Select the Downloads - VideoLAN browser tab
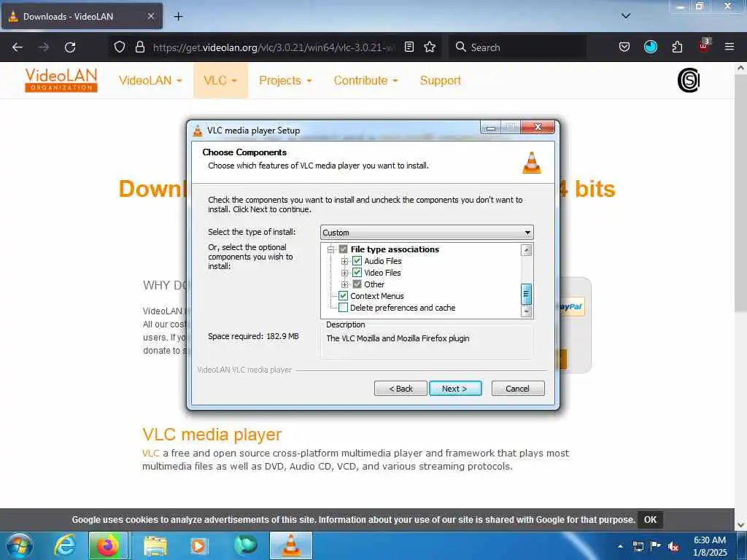747x560 pixels. (82, 16)
